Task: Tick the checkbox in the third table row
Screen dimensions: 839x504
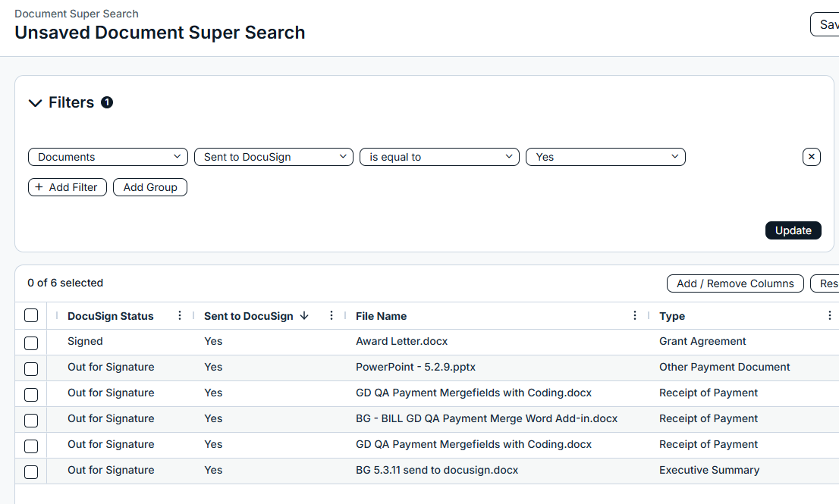Action: click(31, 394)
